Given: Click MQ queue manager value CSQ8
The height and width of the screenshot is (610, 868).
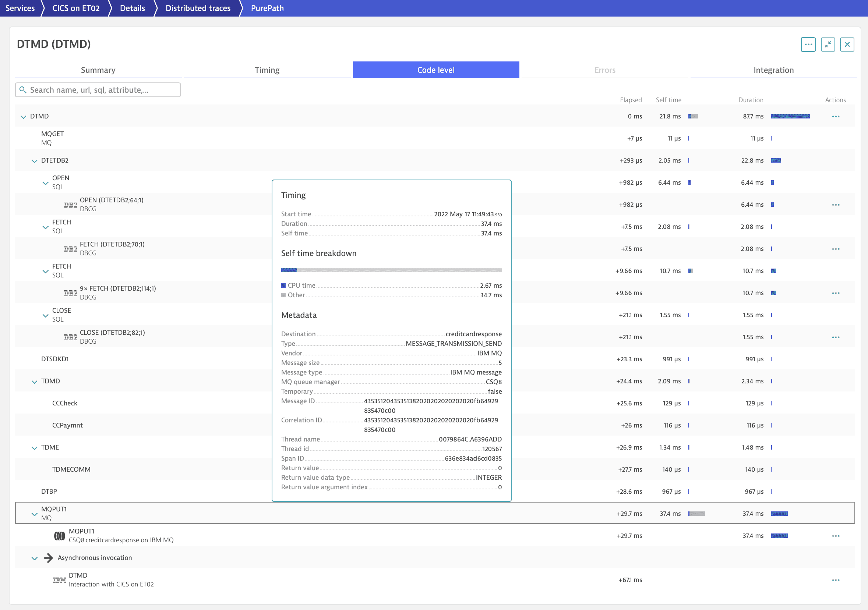Looking at the screenshot, I should click(x=494, y=382).
